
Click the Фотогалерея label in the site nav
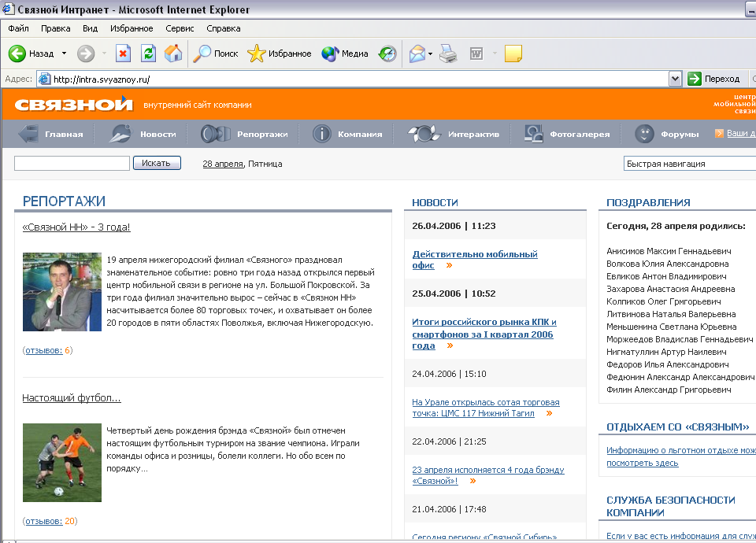[x=580, y=134]
